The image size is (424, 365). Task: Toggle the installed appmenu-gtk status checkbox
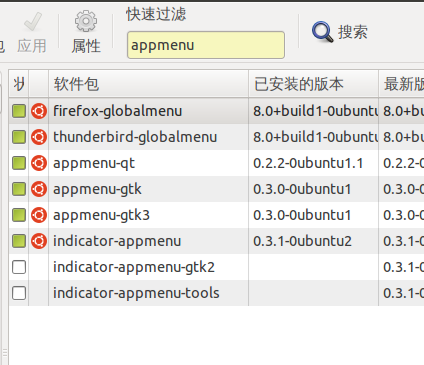coord(19,189)
